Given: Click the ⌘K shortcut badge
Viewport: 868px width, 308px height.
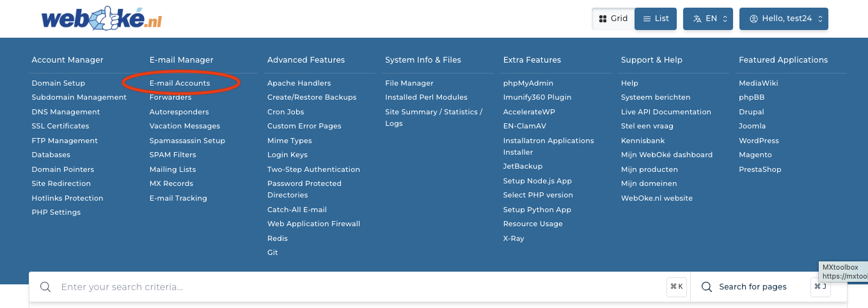Looking at the screenshot, I should [676, 287].
